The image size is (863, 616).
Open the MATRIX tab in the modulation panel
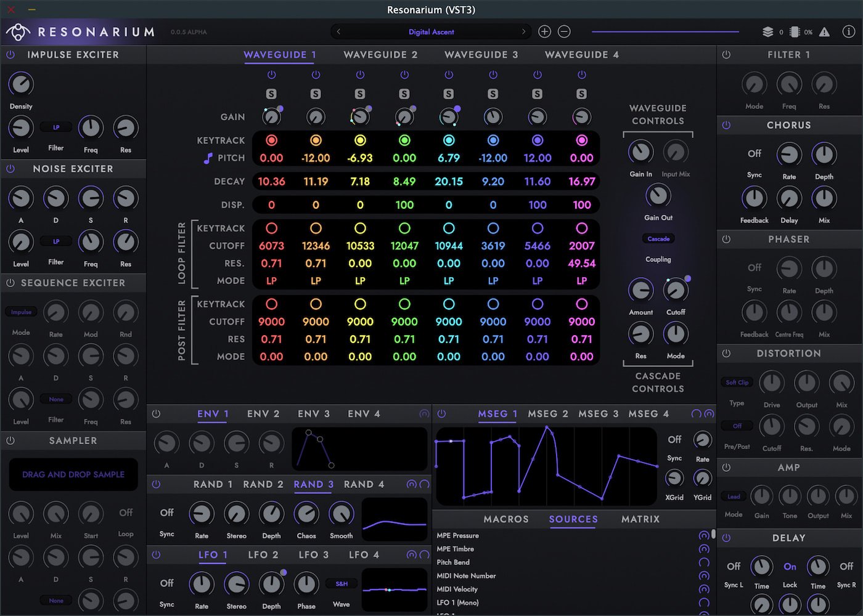click(x=640, y=519)
